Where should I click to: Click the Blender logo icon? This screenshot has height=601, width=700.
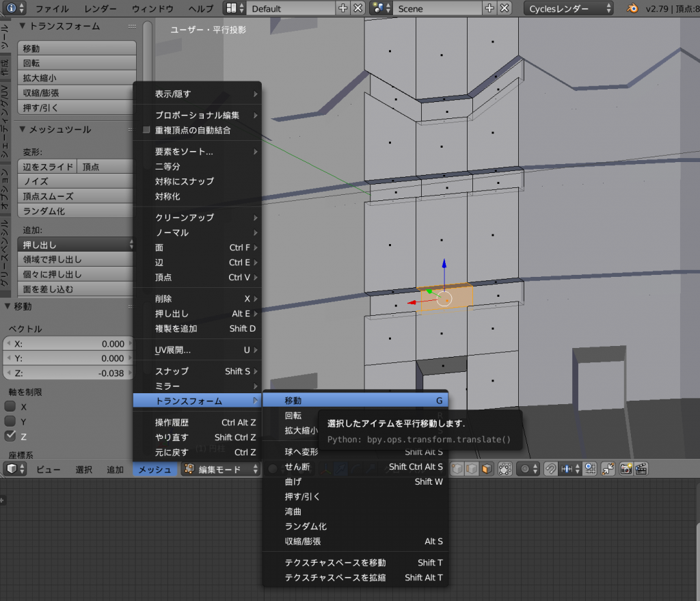[x=634, y=8]
